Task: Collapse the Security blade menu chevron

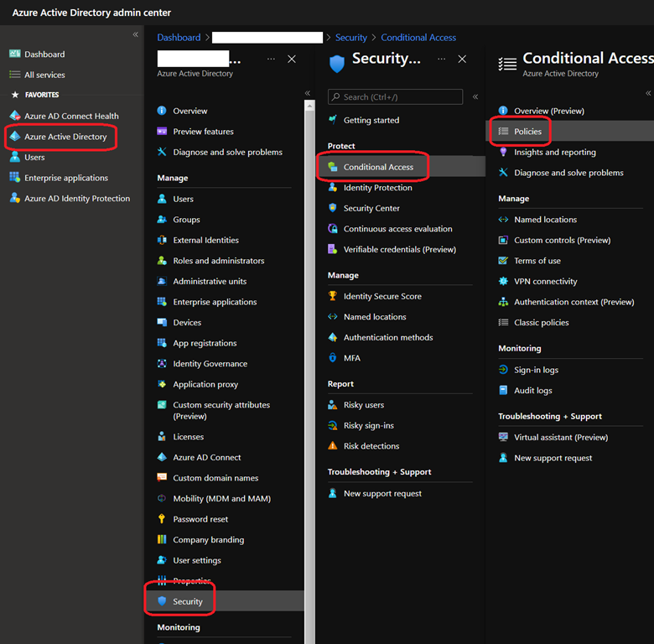Action: point(475,97)
